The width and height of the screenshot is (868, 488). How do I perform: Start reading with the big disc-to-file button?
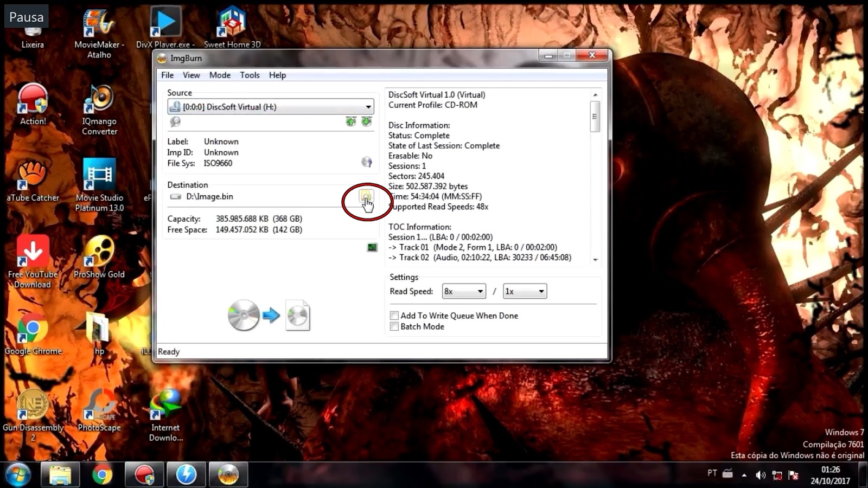tap(269, 315)
